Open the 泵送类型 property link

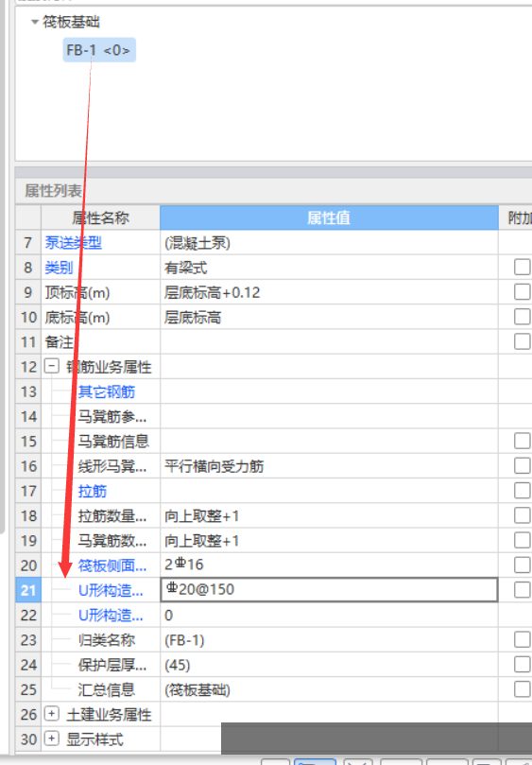pyautogui.click(x=73, y=242)
